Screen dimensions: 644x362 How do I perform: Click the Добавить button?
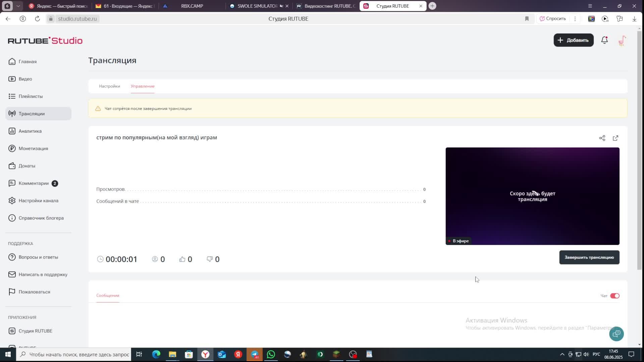(x=573, y=40)
